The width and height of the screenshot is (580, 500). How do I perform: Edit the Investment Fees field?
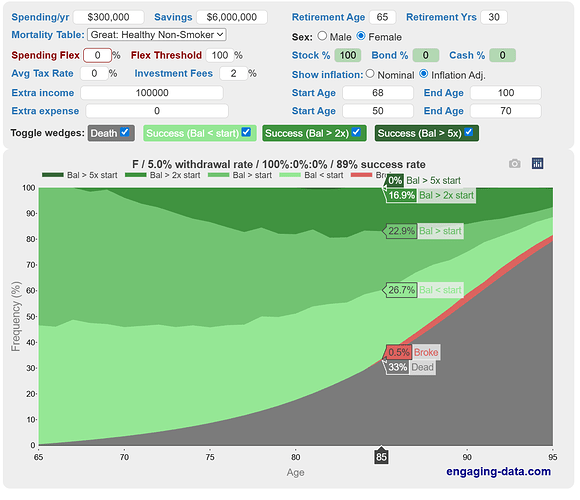point(233,73)
